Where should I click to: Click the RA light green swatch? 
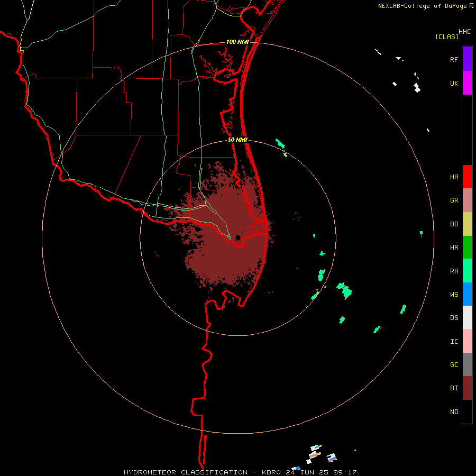tap(467, 271)
